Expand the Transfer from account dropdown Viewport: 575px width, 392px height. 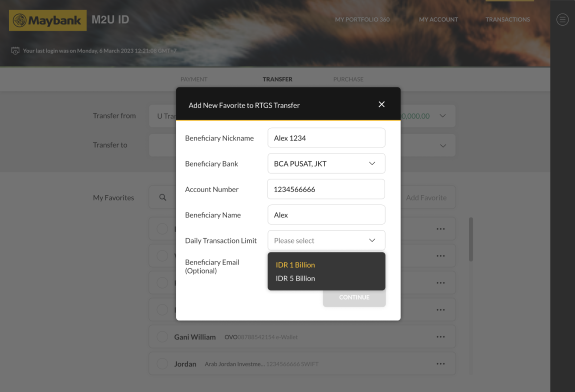[x=443, y=116]
